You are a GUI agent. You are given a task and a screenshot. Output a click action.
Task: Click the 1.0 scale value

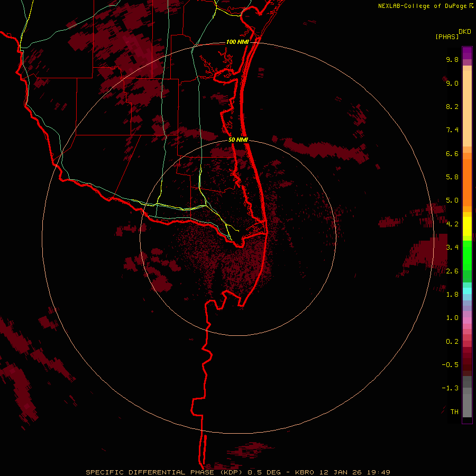click(x=452, y=318)
